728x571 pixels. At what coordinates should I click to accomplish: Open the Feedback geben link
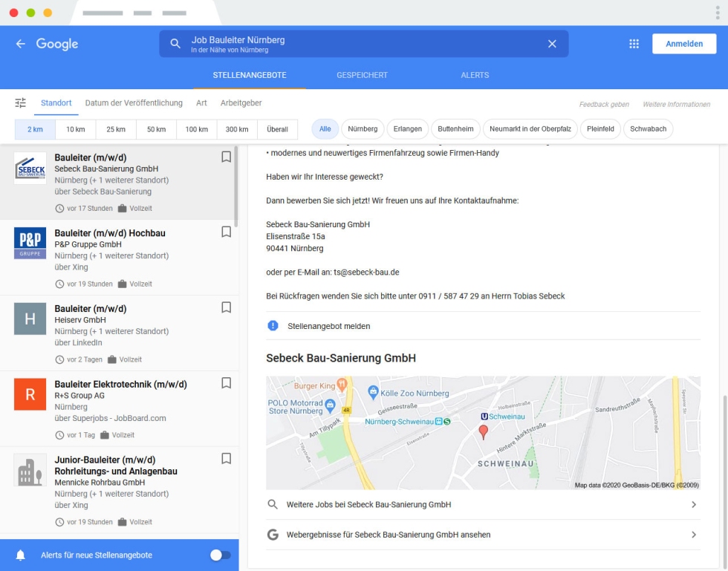coord(602,103)
